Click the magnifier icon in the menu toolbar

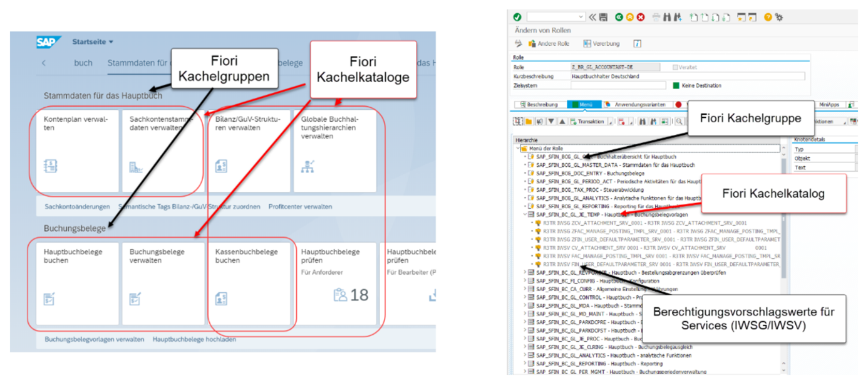click(x=679, y=121)
